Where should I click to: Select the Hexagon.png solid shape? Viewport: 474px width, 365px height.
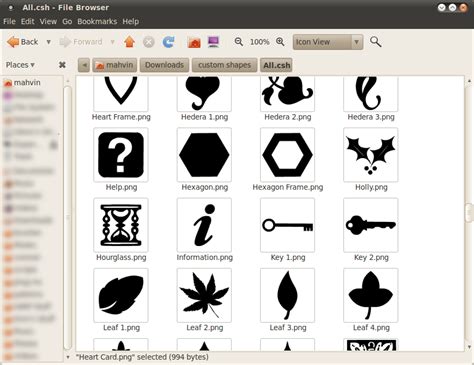point(204,155)
